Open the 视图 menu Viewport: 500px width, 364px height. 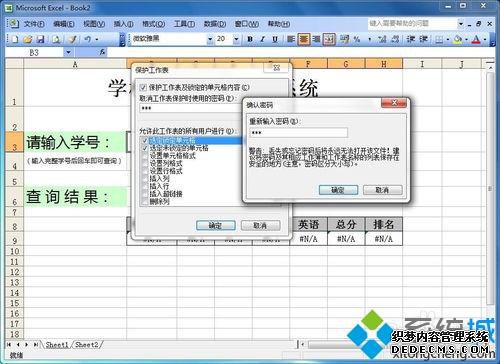click(94, 24)
